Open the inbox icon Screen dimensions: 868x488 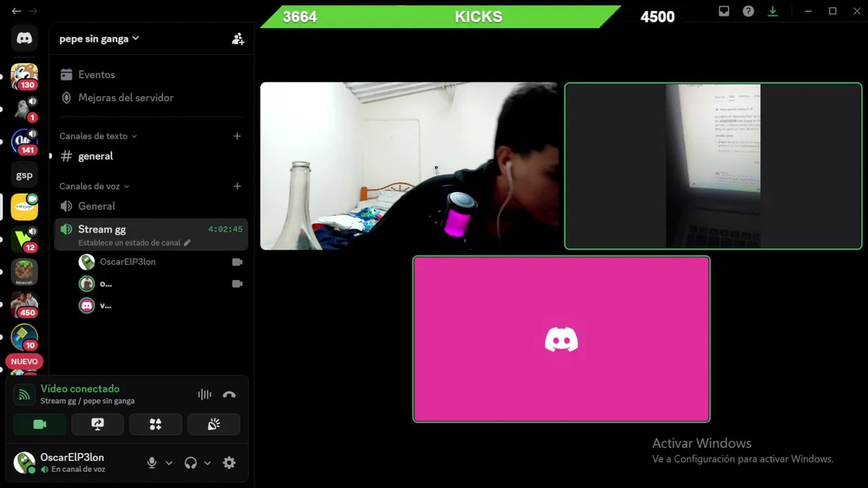724,11
